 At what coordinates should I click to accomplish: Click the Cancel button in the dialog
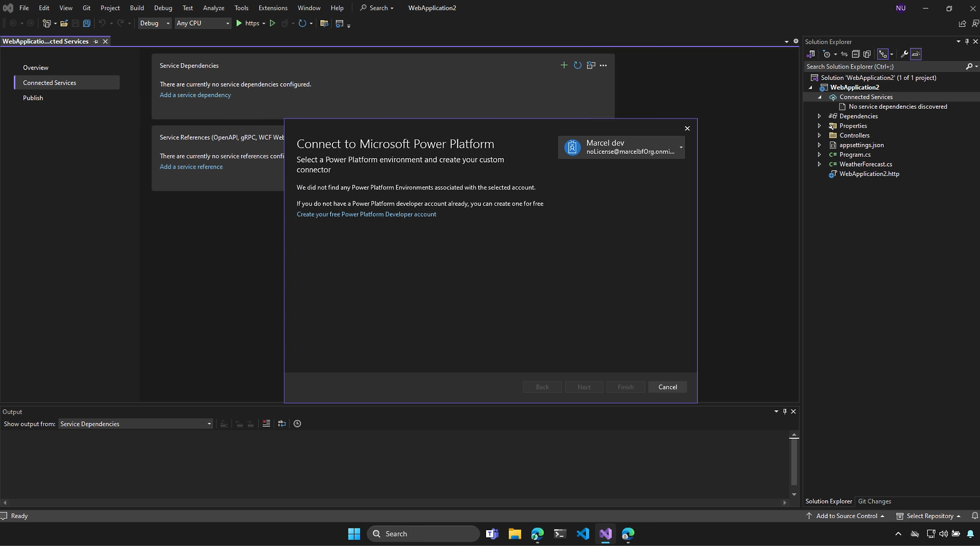(667, 386)
